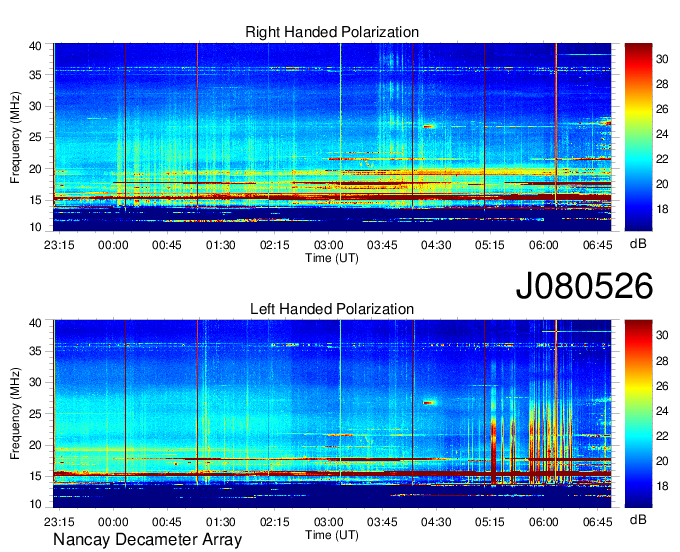Click the 22 dB label on the bottom colorbar
680x552 pixels.
coord(662,436)
